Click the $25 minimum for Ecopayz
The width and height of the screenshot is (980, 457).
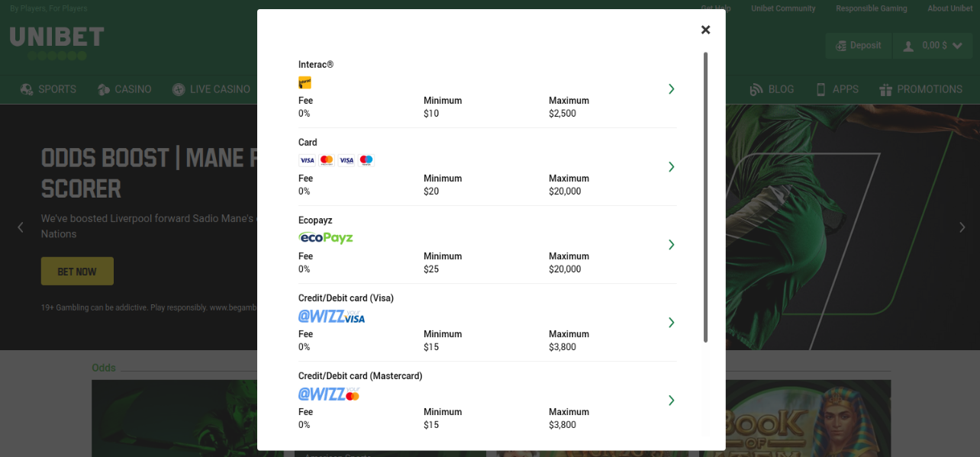(431, 269)
